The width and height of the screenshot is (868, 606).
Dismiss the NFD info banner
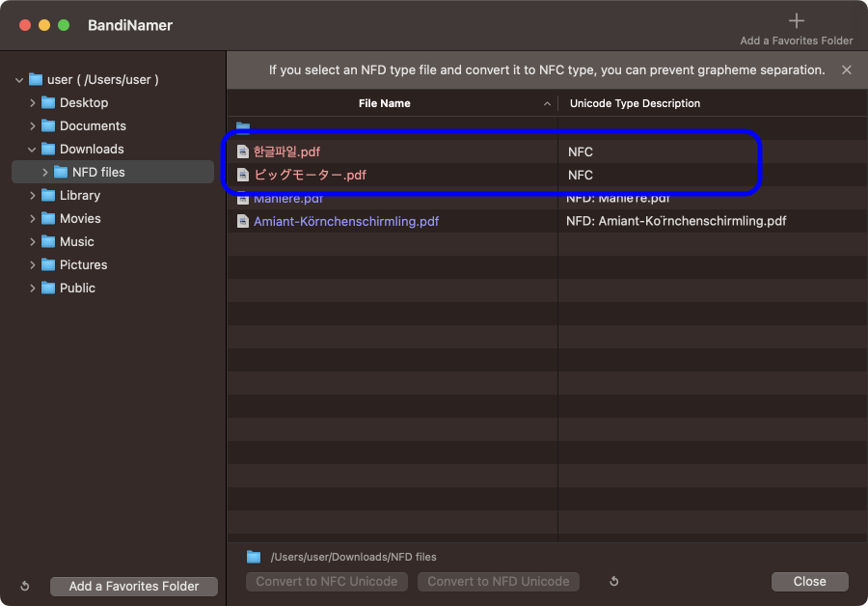click(847, 70)
